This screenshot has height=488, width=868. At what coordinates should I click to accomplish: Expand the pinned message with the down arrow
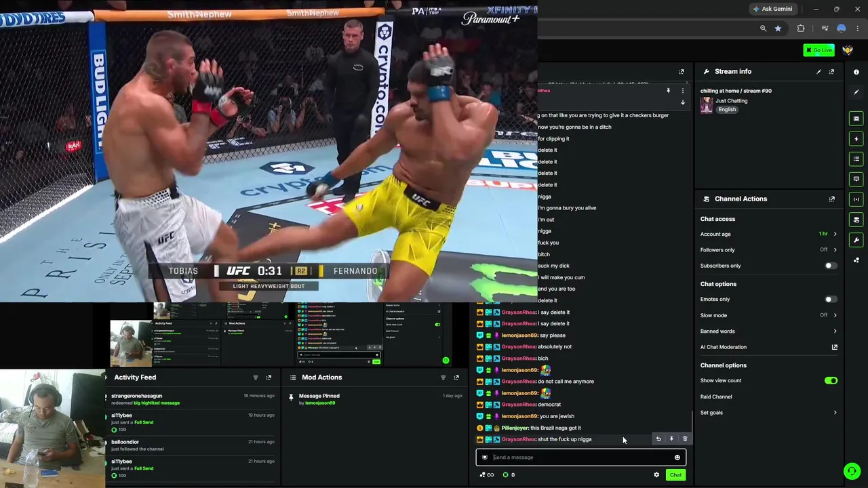click(683, 102)
